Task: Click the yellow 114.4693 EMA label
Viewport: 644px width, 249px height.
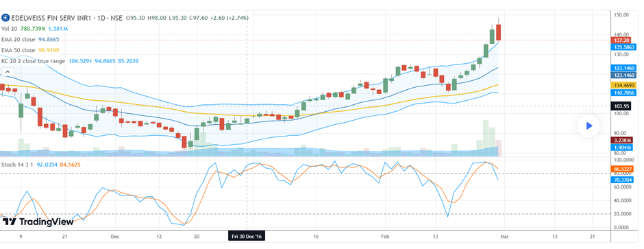Action: pos(624,85)
